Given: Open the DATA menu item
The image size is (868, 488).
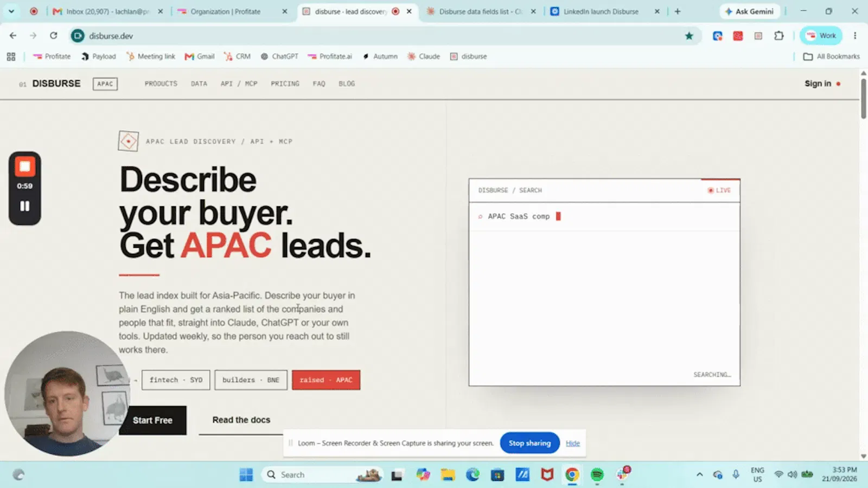Looking at the screenshot, I should point(199,84).
